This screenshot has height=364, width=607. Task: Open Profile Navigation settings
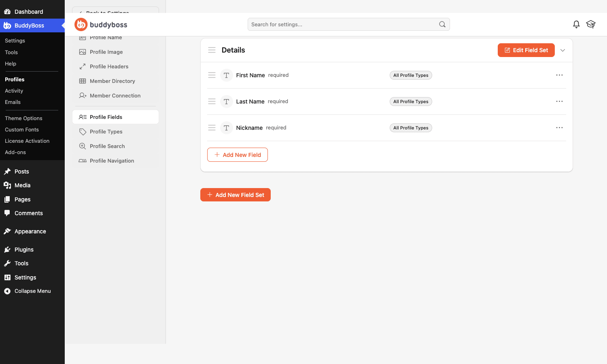click(115, 161)
